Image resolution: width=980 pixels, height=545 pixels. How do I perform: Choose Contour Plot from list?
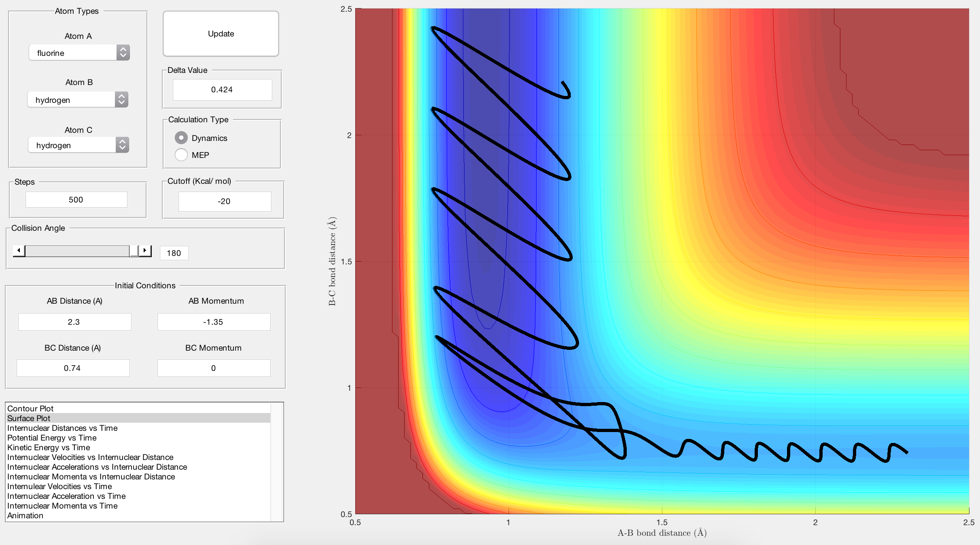coord(30,409)
